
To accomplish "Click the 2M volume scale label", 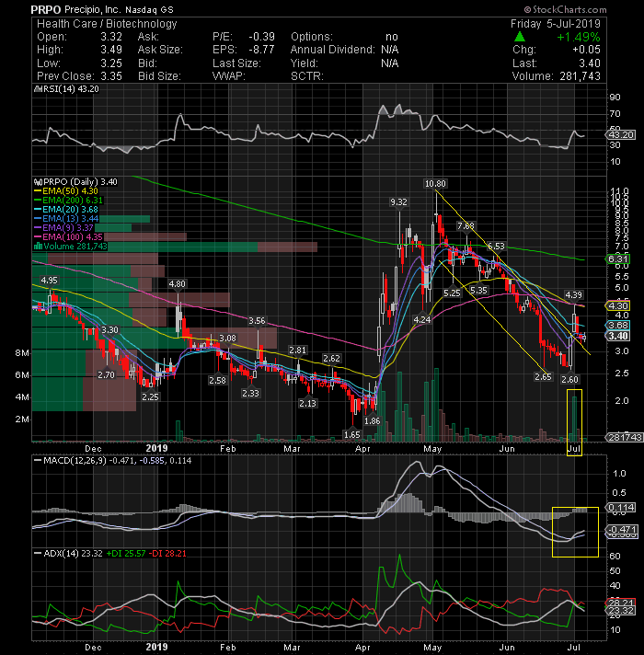I will 22,419.
